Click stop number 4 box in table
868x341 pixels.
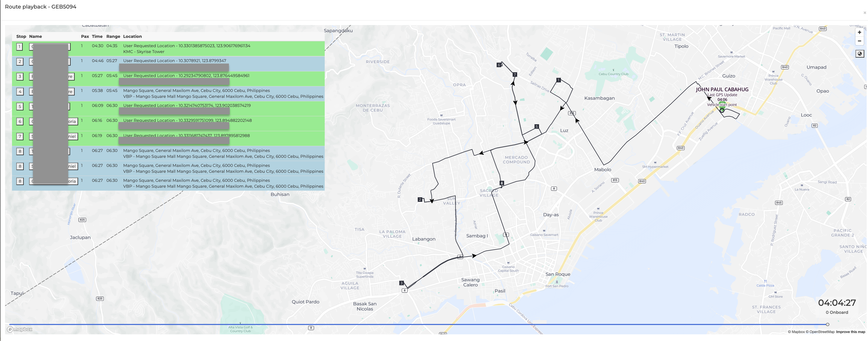[19, 91]
